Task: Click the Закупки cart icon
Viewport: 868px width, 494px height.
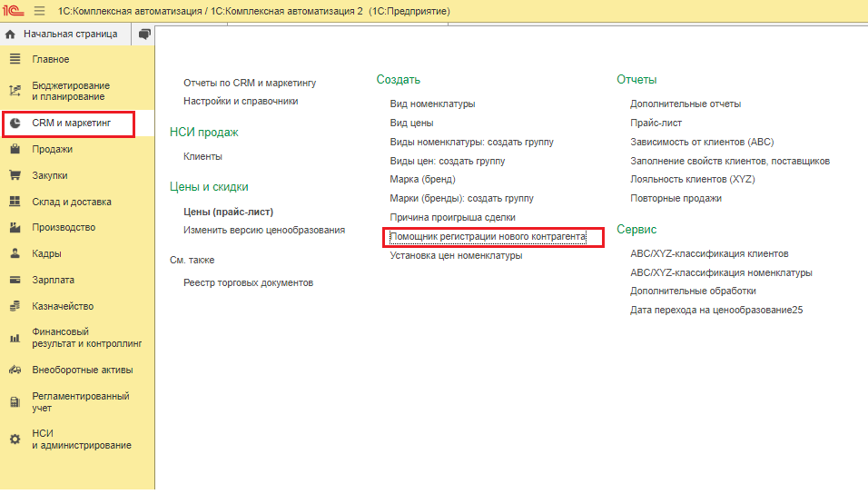Action: 15,175
